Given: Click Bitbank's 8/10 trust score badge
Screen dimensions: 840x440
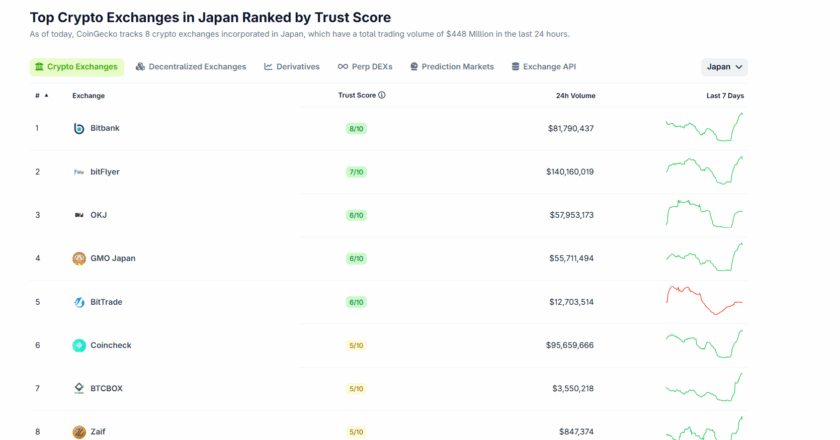Looking at the screenshot, I should (x=356, y=129).
